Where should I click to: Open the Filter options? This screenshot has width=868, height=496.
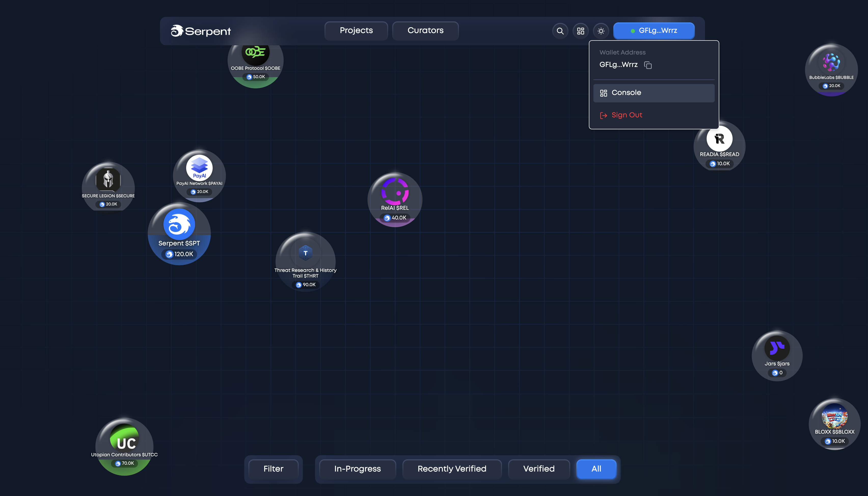tap(273, 469)
